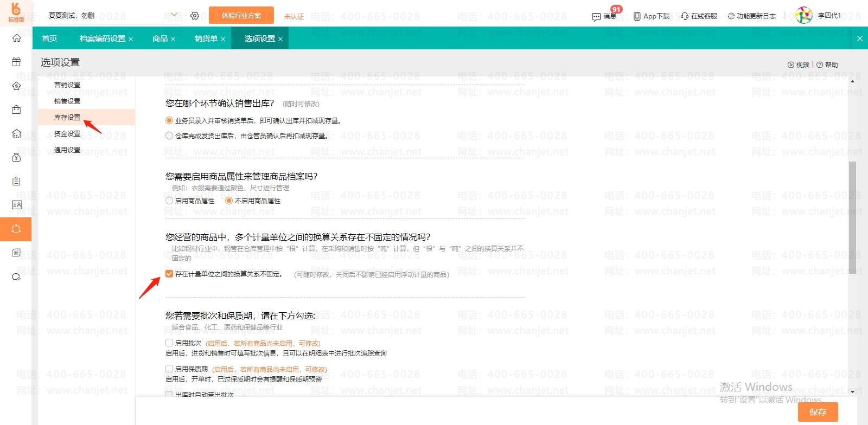This screenshot has height=425, width=868.
Task: Click the gift box sidebar icon
Action: point(16,62)
